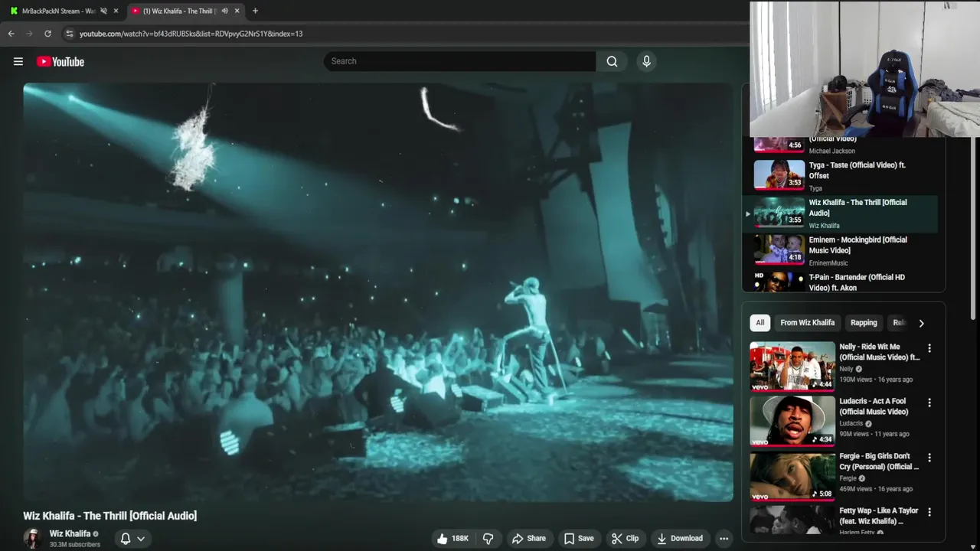The height and width of the screenshot is (551, 980).
Task: Reload the page with refresh icon
Action: pos(47,34)
